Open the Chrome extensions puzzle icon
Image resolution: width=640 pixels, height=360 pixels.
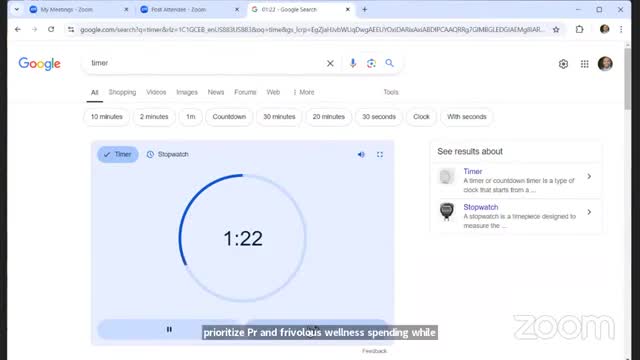580,29
